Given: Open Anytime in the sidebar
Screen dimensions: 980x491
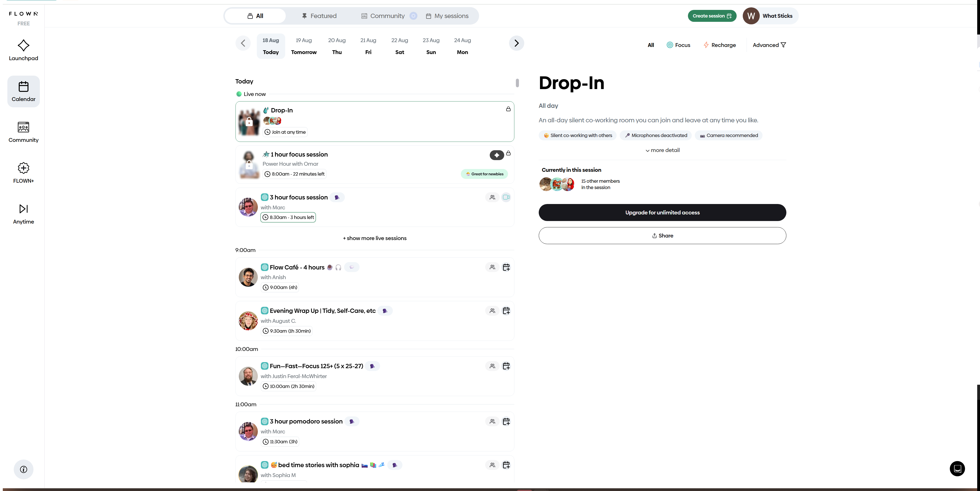Looking at the screenshot, I should (23, 214).
